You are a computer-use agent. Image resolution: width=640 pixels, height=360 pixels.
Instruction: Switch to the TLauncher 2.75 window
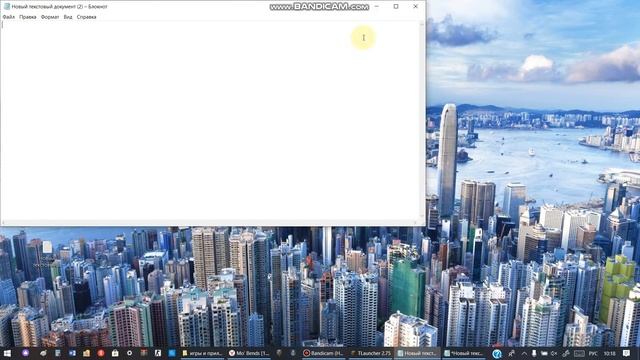click(x=370, y=353)
